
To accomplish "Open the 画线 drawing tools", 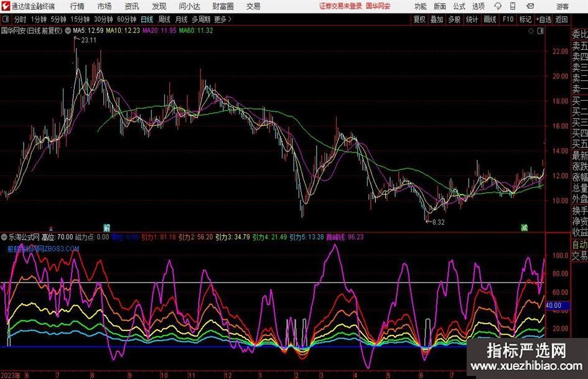I will [x=490, y=19].
